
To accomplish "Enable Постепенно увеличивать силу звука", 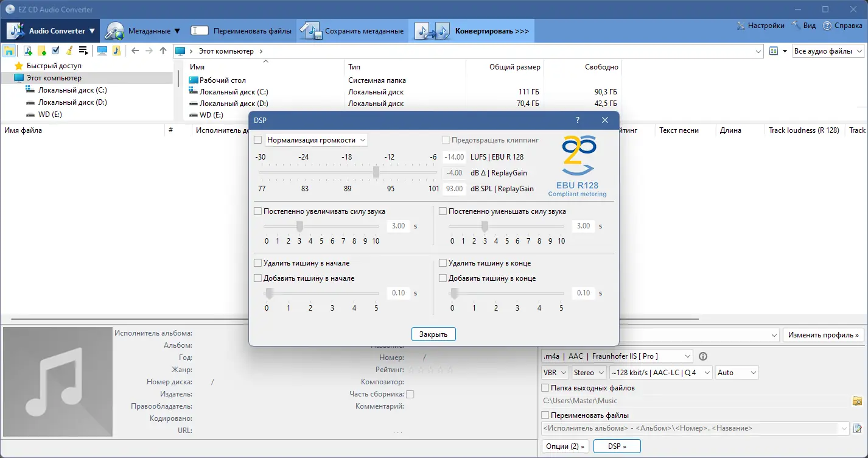I will click(257, 211).
